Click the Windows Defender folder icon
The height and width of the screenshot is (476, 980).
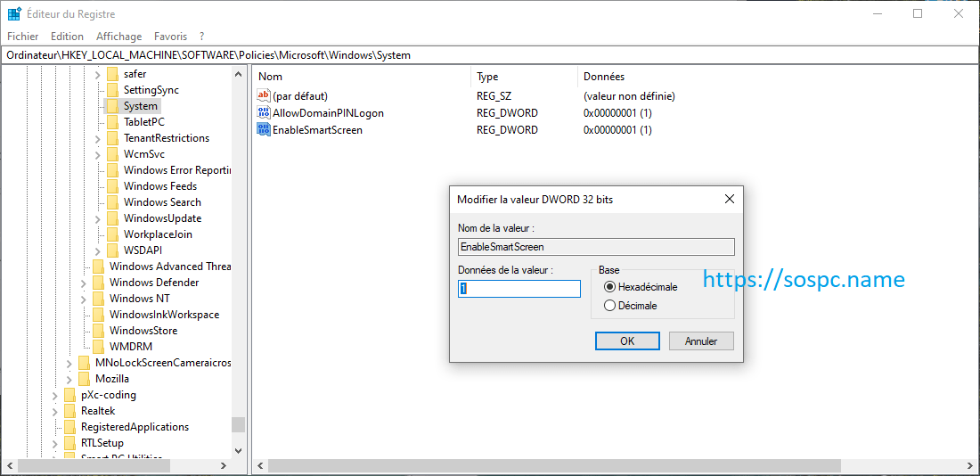(x=98, y=283)
